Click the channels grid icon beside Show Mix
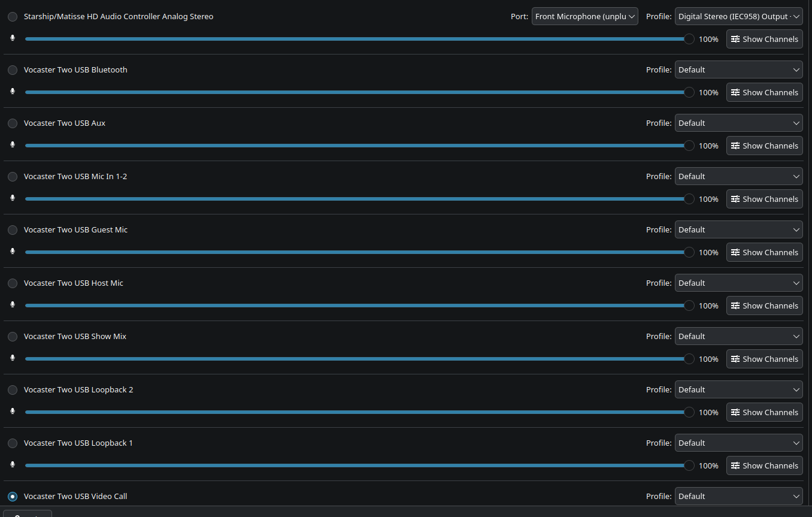The width and height of the screenshot is (812, 517). tap(735, 358)
